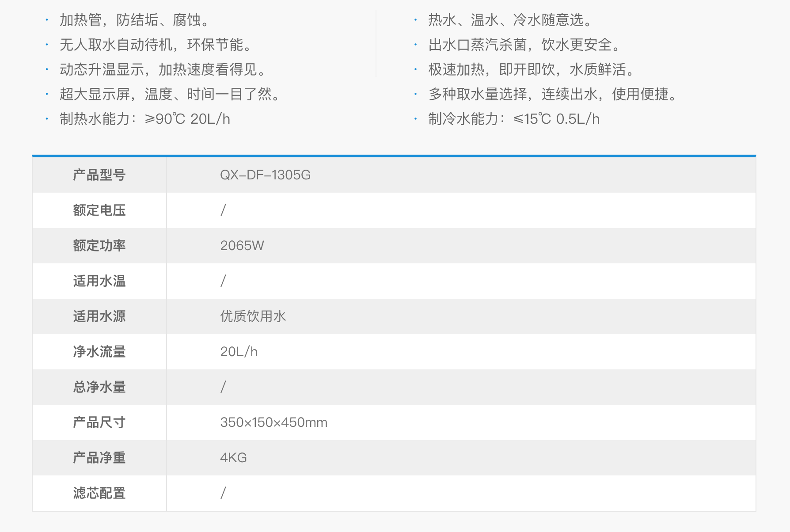790x532 pixels.
Task: Click the 制热水能力 ≥90℃ bullet text
Action: click(145, 119)
